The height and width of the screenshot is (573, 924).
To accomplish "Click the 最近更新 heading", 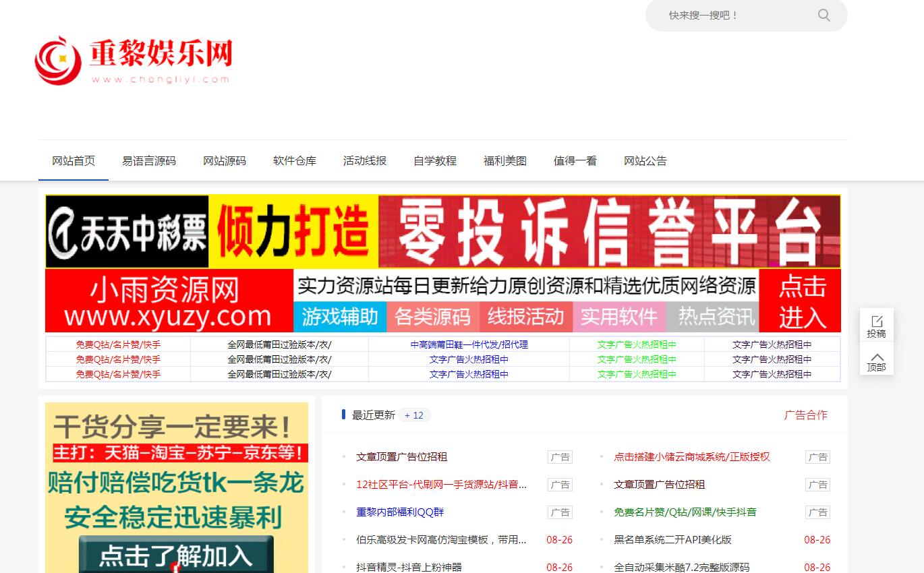I will (x=374, y=415).
